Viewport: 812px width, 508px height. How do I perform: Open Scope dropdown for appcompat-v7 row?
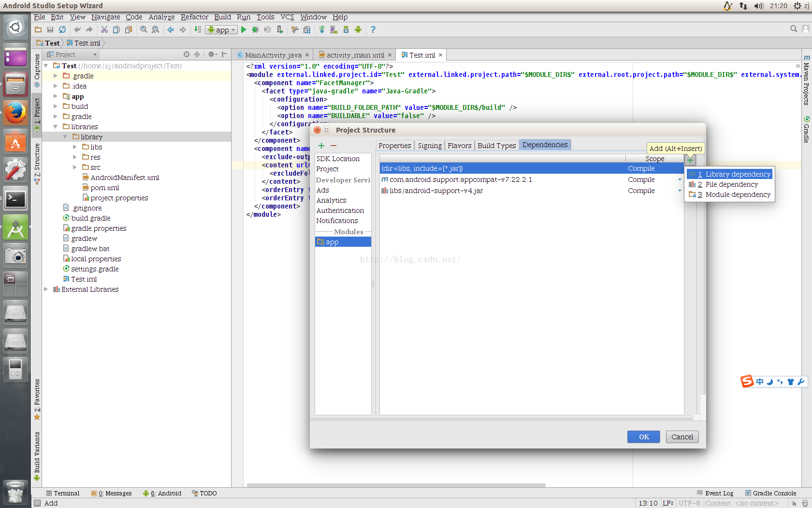(680, 179)
